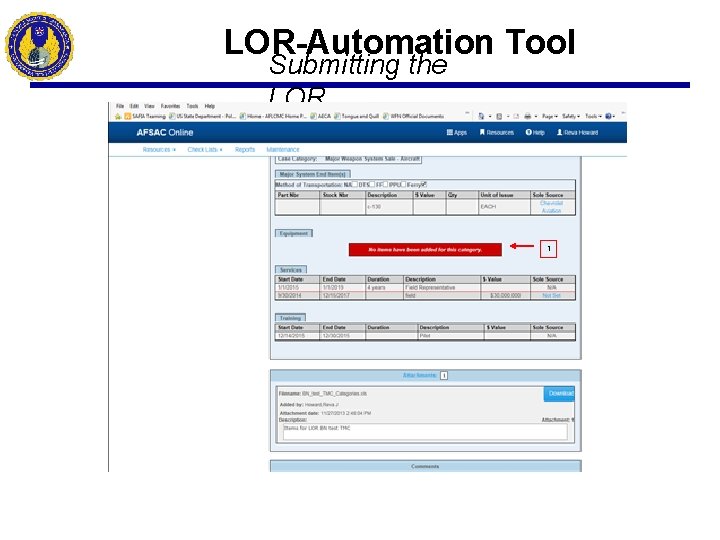Open the Reva Howard user profile
The width and height of the screenshot is (720, 540).
point(577,132)
